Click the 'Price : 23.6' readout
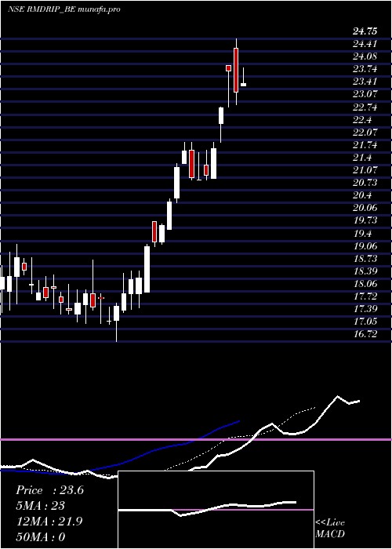This screenshot has width=392, height=549. pos(49,490)
